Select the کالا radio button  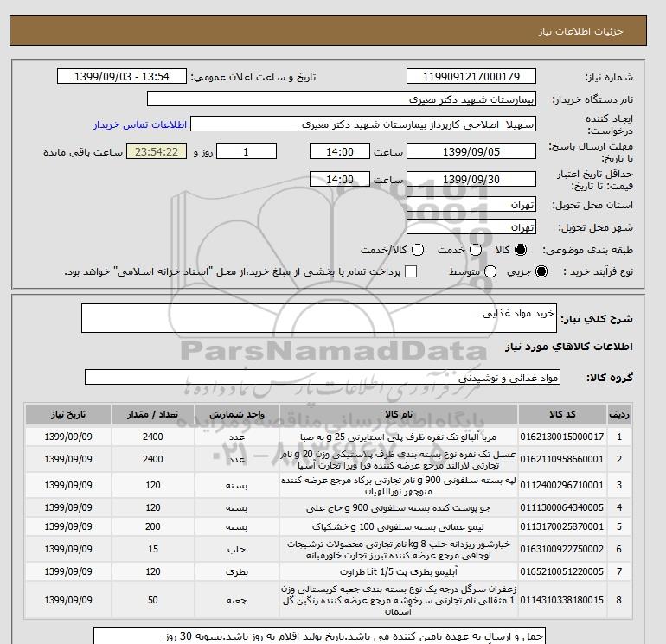point(521,250)
